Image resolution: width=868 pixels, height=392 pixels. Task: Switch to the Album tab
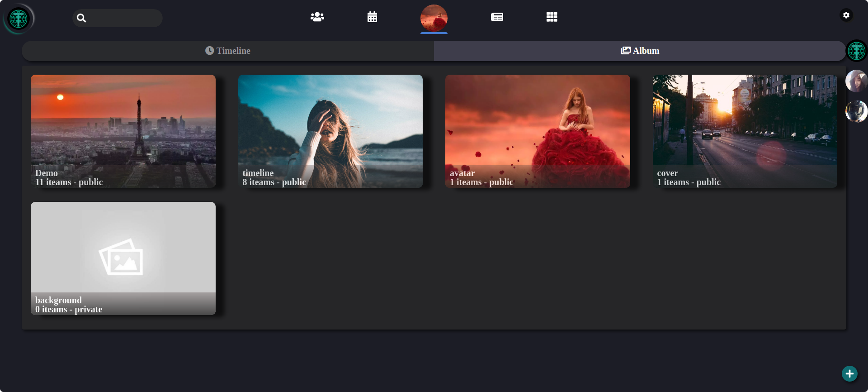(x=640, y=51)
